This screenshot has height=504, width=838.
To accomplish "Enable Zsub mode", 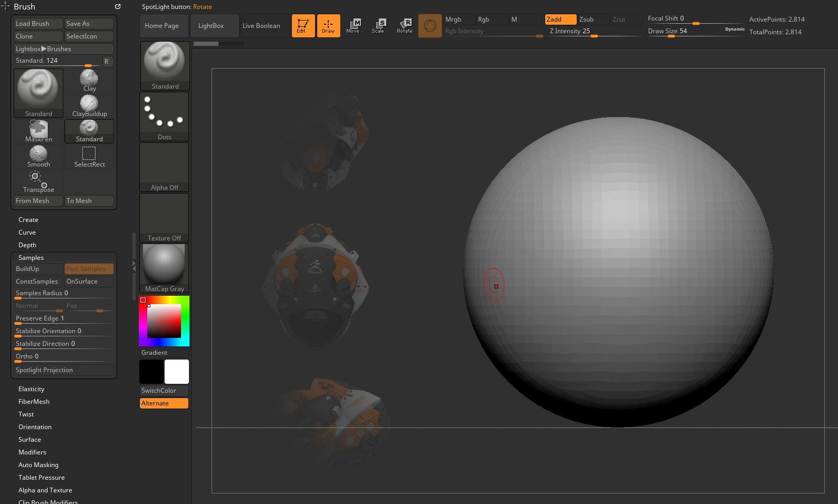I will 593,20.
